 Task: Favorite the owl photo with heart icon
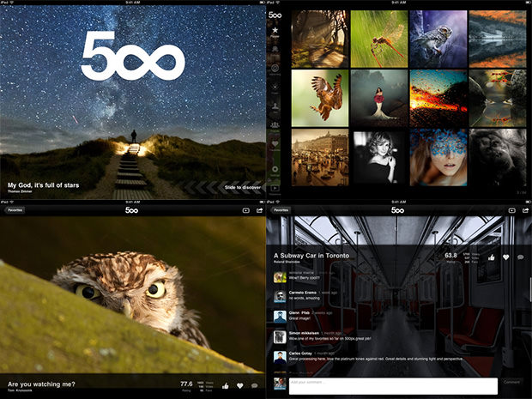240,386
